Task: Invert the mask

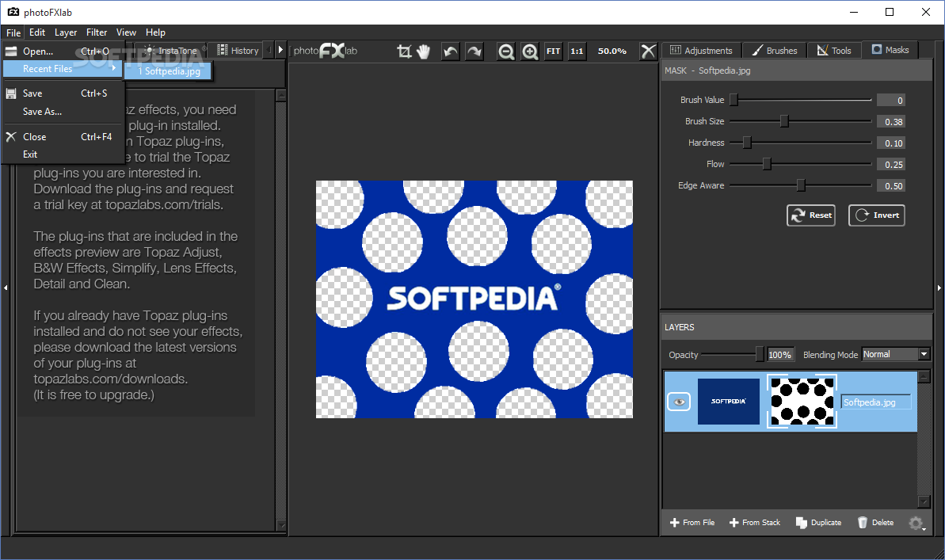Action: [876, 215]
